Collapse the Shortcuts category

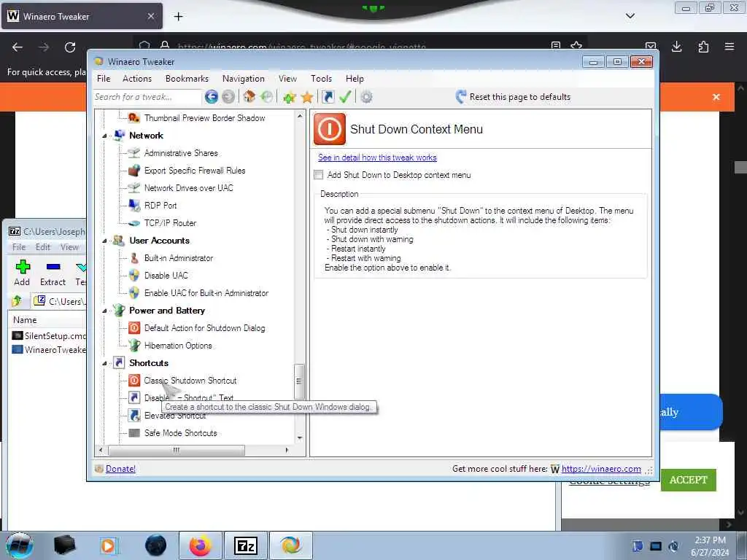tap(105, 363)
